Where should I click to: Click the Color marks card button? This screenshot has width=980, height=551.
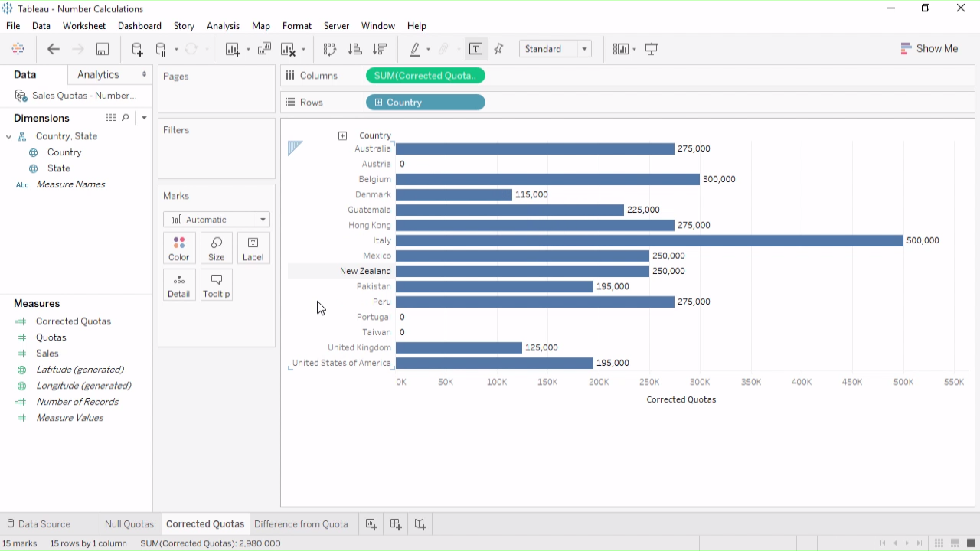pyautogui.click(x=179, y=249)
